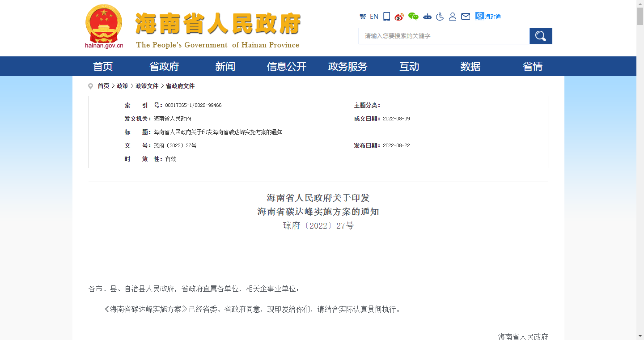Image resolution: width=644 pixels, height=340 pixels.
Task: Open the 海政通 shield link
Action: [x=488, y=17]
